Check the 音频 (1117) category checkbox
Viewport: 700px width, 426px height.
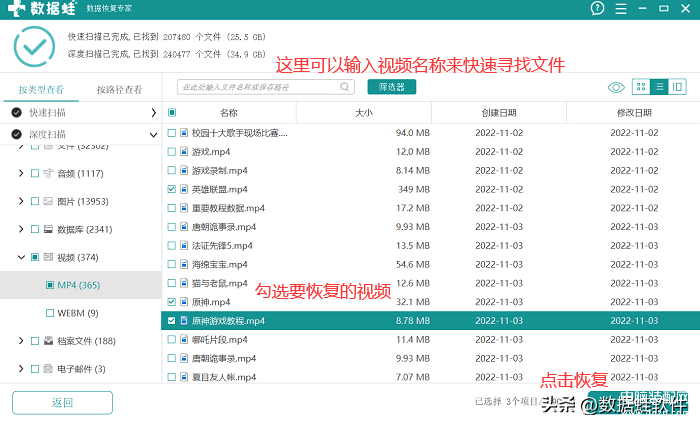[35, 173]
